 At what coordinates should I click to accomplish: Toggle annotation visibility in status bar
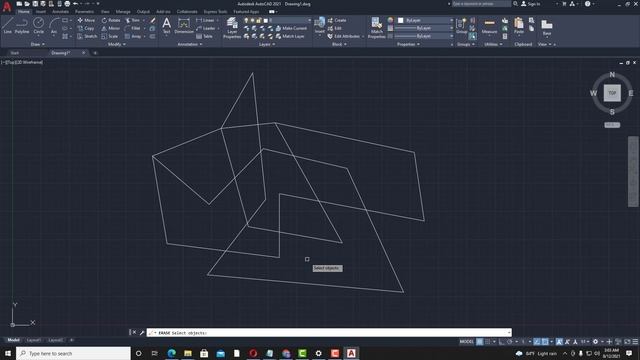coord(559,342)
